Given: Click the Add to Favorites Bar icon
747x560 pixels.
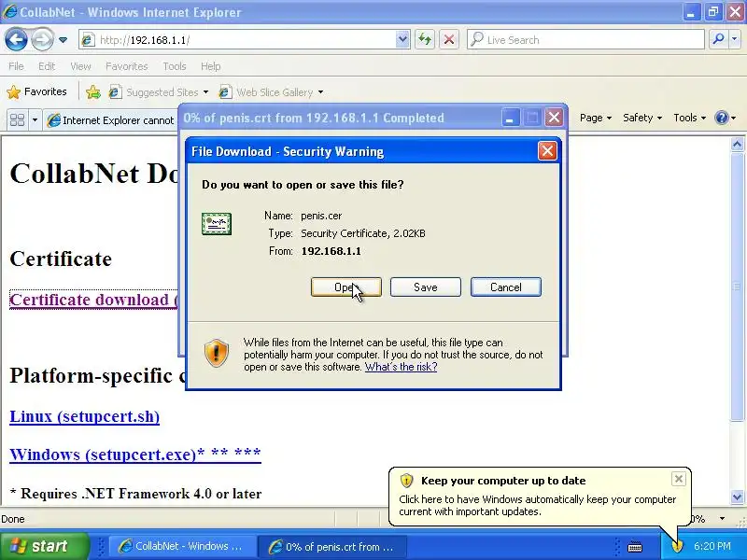Looking at the screenshot, I should click(x=93, y=91).
